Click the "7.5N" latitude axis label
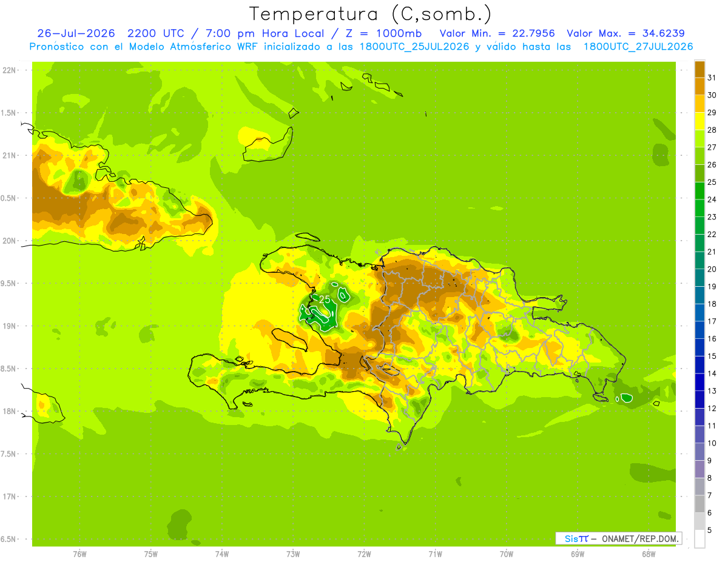The width and height of the screenshot is (728, 562). (8, 454)
